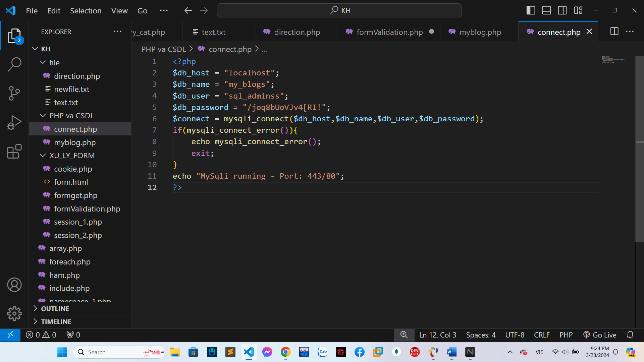Open the Spaces: 4 indentation setting
Image resolution: width=644 pixels, height=362 pixels.
(480, 335)
